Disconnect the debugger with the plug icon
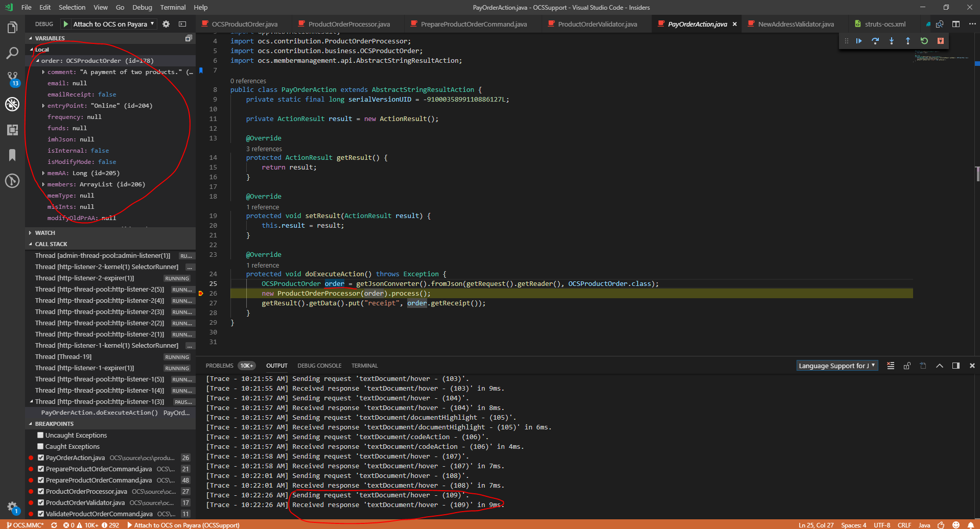This screenshot has height=529, width=980. (940, 41)
